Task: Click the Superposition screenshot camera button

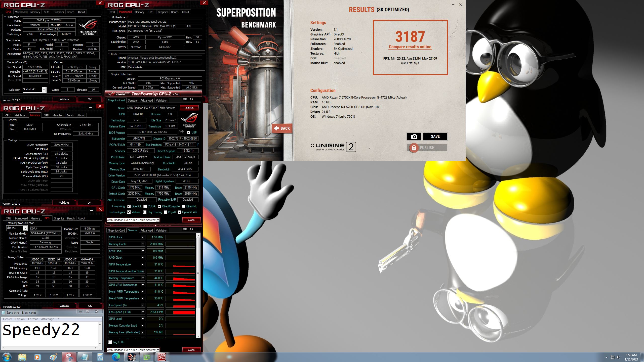Action: click(414, 137)
